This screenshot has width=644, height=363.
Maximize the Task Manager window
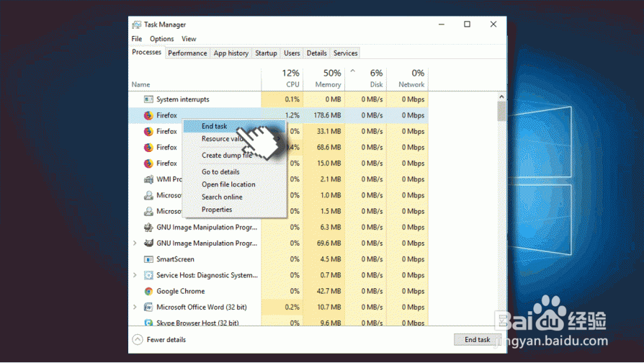(x=467, y=24)
